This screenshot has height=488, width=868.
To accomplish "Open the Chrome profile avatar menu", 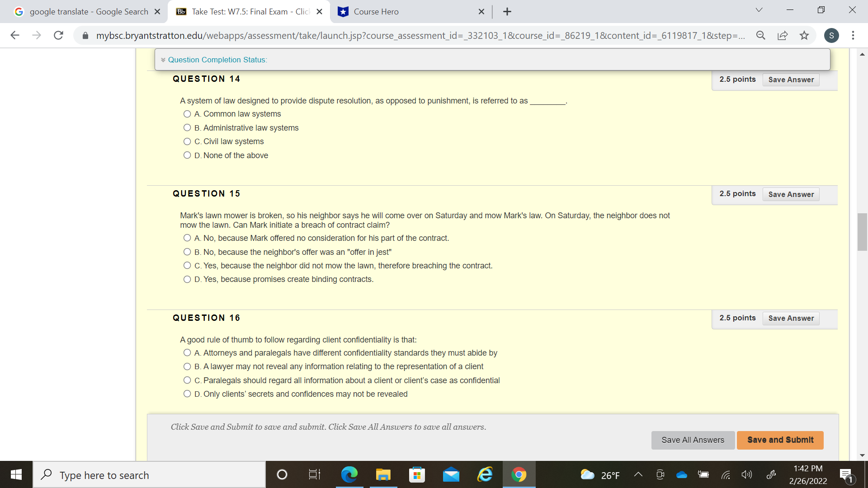I will coord(832,35).
